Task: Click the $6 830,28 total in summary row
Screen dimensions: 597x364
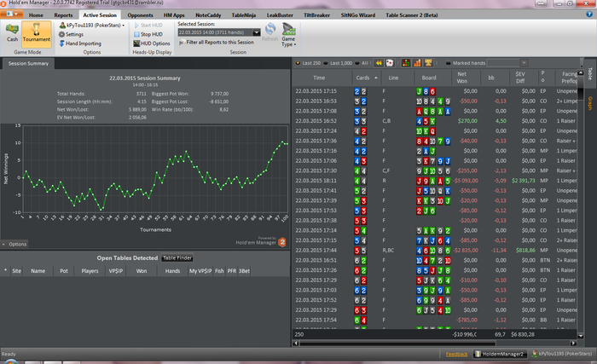Action: [x=523, y=335]
